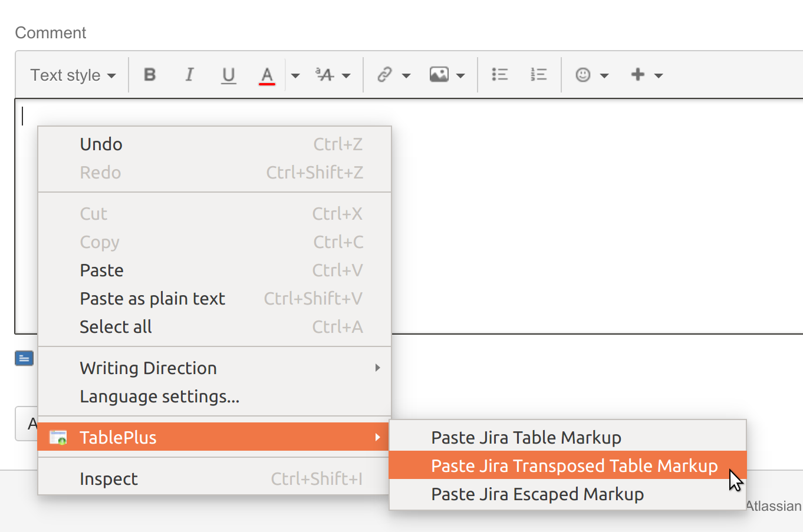
Task: Click the plus insert icon
Action: click(638, 75)
